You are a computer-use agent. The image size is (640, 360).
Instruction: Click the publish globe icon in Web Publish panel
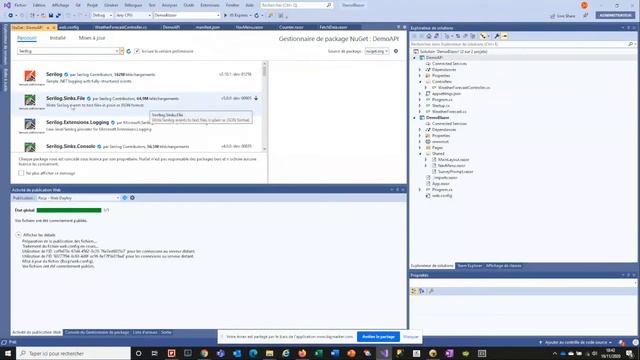click(x=125, y=198)
